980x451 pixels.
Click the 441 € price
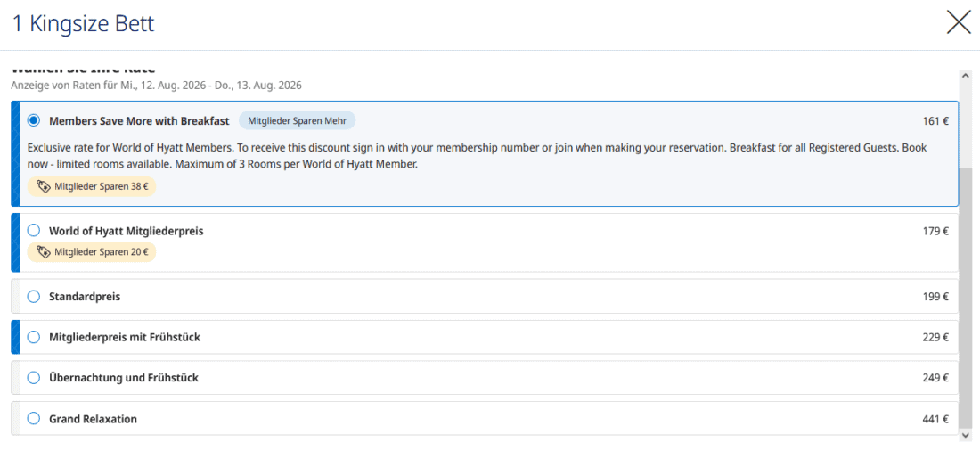click(935, 419)
